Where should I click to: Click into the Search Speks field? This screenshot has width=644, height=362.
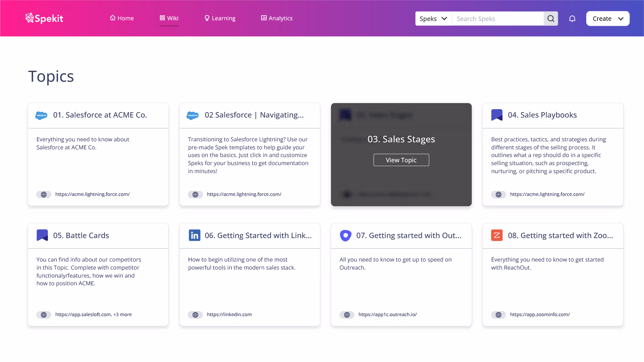498,18
